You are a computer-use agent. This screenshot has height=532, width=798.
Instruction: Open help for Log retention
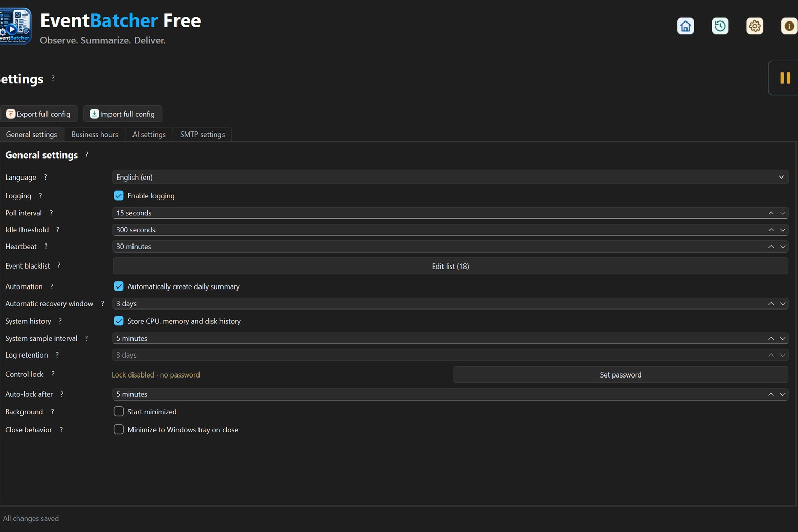pos(57,355)
